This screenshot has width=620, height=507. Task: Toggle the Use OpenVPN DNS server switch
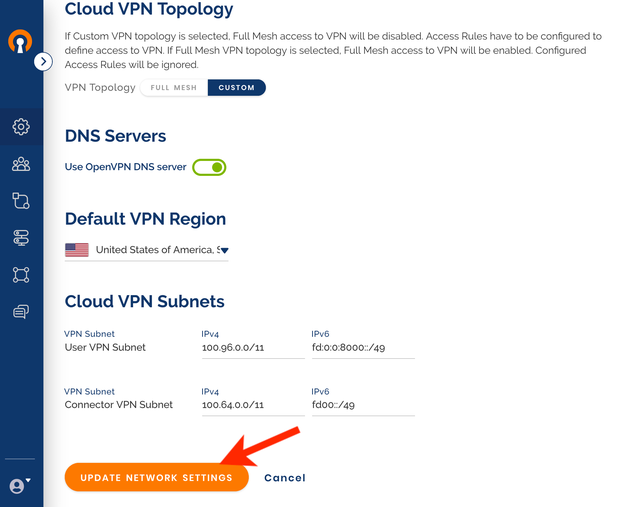(209, 167)
